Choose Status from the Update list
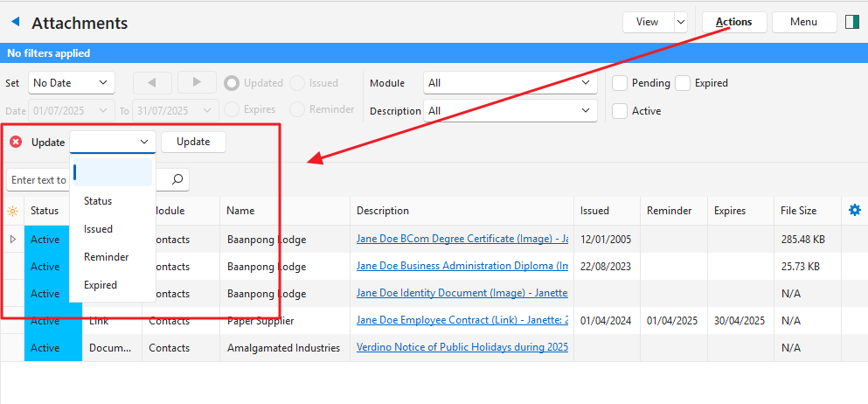Screen dimensions: 868x404 tap(98, 201)
